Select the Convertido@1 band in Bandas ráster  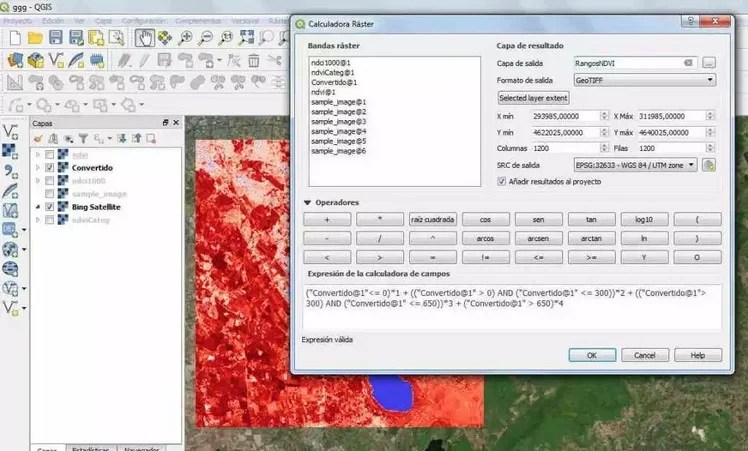334,83
